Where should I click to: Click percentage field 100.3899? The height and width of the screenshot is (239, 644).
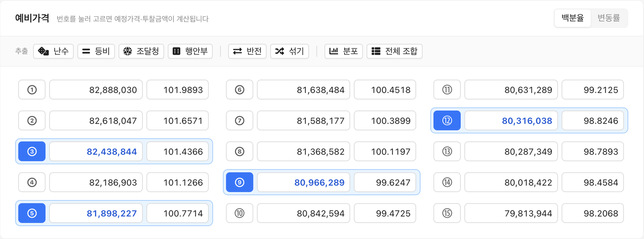[385, 121]
